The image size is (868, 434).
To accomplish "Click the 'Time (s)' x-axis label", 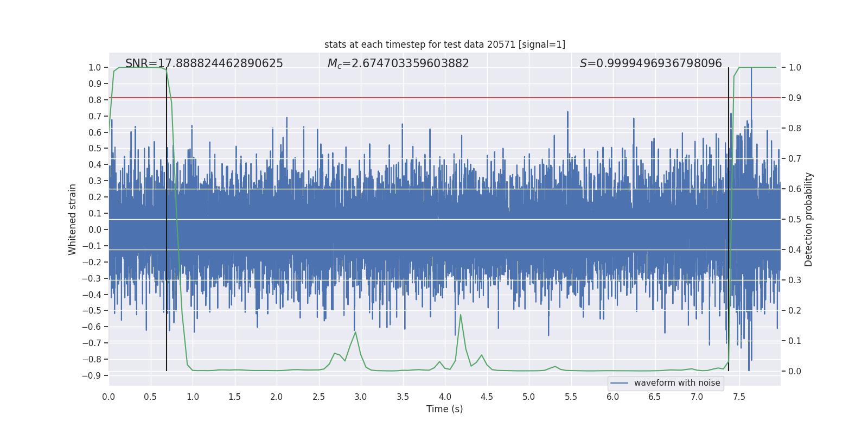I will (444, 409).
